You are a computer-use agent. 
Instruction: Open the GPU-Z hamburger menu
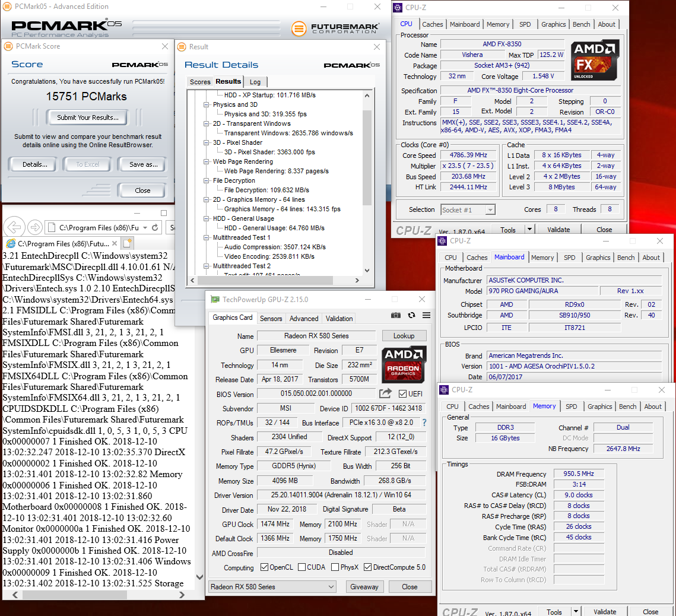click(426, 316)
